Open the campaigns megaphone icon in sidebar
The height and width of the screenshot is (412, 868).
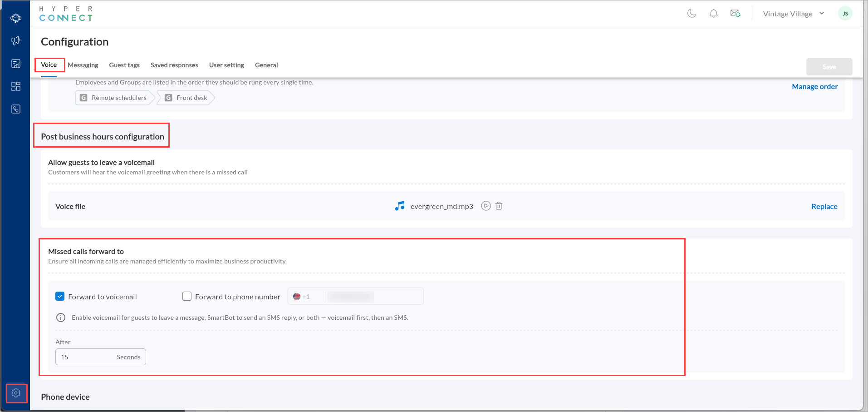pyautogui.click(x=16, y=41)
